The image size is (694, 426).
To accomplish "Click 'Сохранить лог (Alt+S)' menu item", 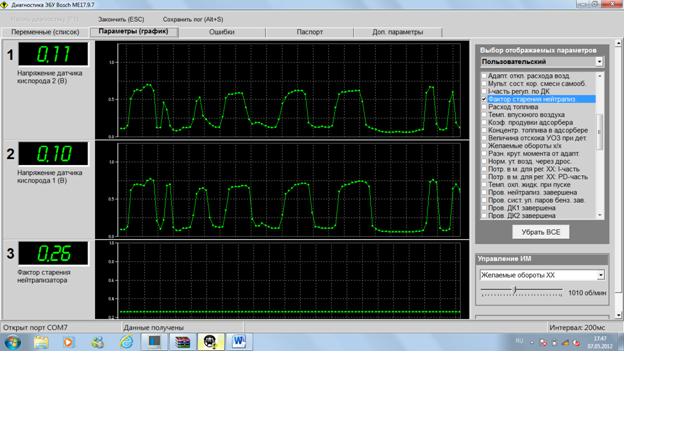I will click(192, 19).
